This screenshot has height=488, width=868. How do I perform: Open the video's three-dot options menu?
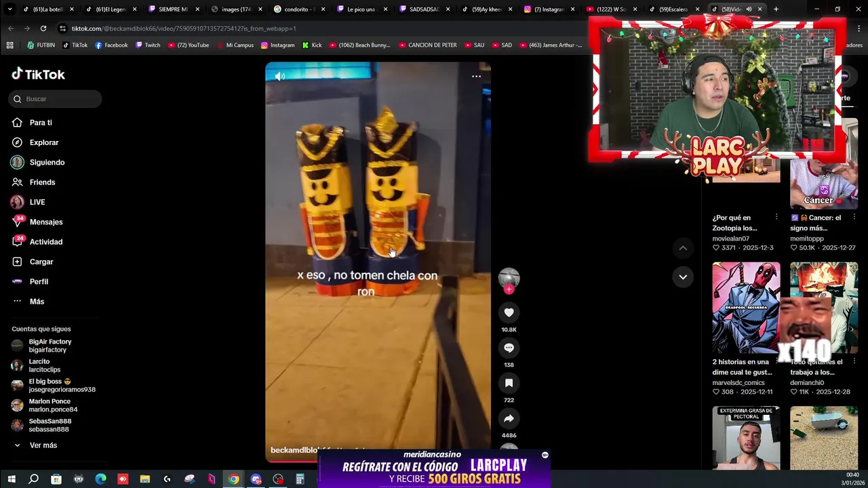coord(476,77)
